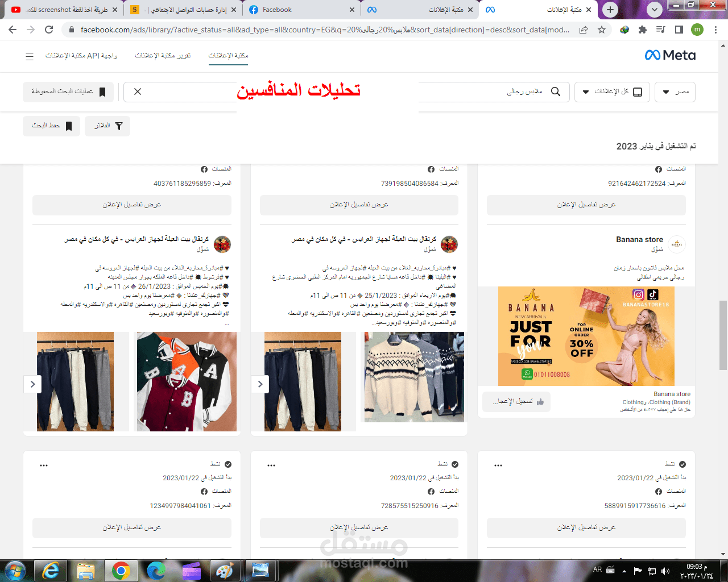This screenshot has height=582, width=728.
Task: Open the مصر country dropdown
Action: (x=675, y=92)
